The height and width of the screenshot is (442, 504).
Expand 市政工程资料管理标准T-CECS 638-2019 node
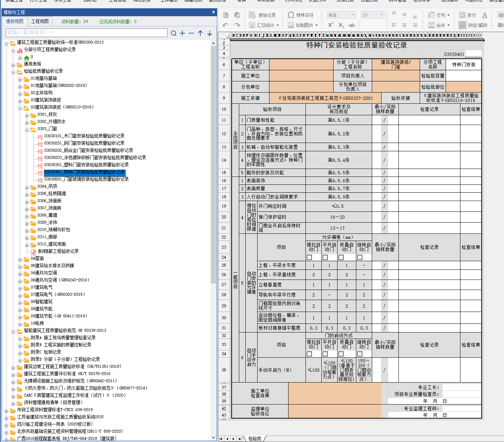[6, 411]
